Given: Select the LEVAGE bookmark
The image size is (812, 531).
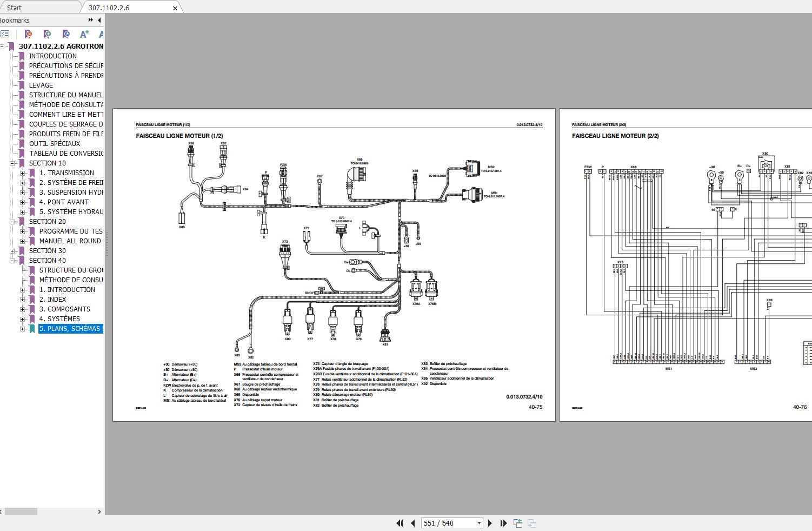Looking at the screenshot, I should (x=41, y=85).
